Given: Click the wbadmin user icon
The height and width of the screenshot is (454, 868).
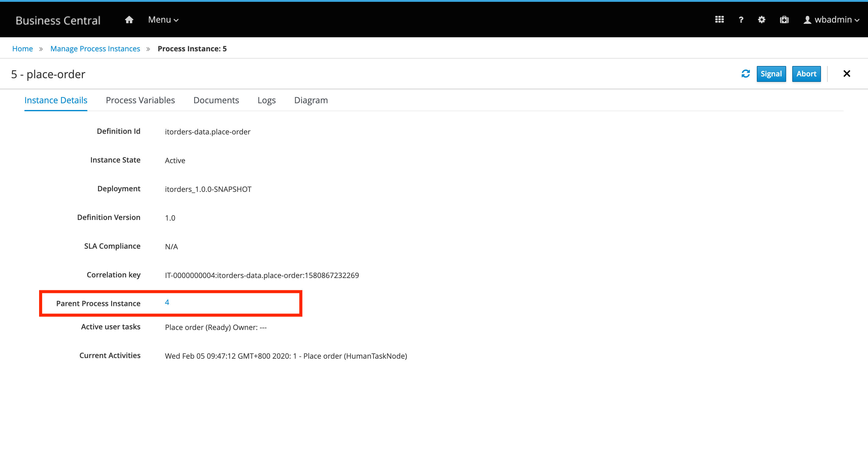Looking at the screenshot, I should pyautogui.click(x=807, y=20).
